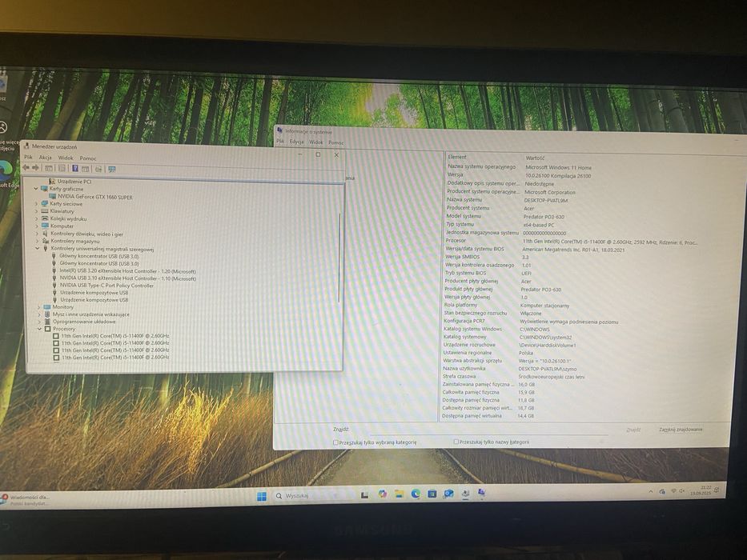Select the Tryb systemu BIOS row
747x560 pixels.
(488, 274)
